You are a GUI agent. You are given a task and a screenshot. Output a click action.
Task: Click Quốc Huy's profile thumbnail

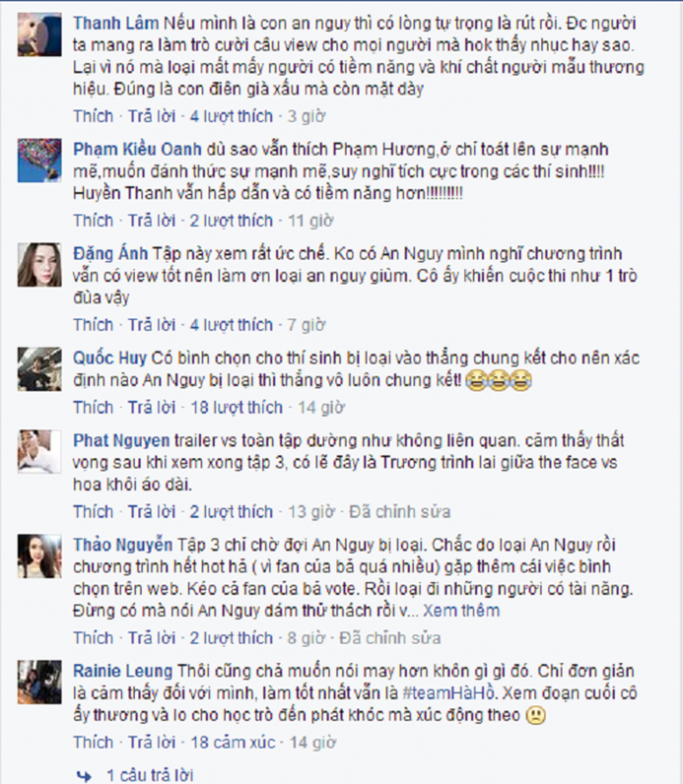[x=39, y=369]
